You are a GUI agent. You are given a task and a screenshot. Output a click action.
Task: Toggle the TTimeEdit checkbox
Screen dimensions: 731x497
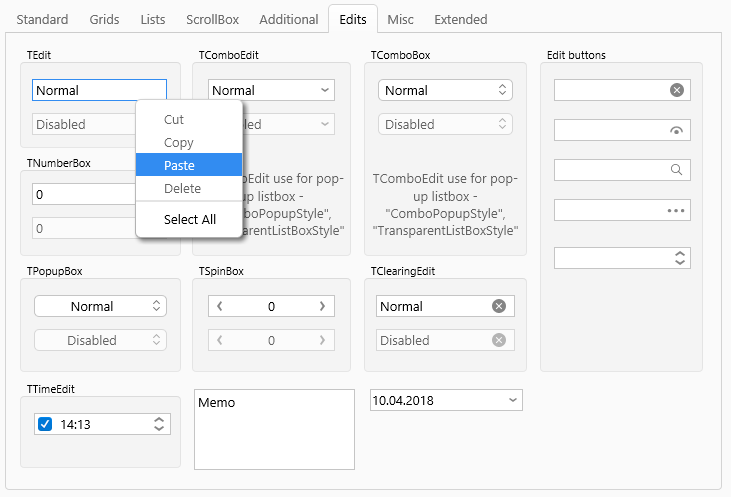pyautogui.click(x=45, y=424)
